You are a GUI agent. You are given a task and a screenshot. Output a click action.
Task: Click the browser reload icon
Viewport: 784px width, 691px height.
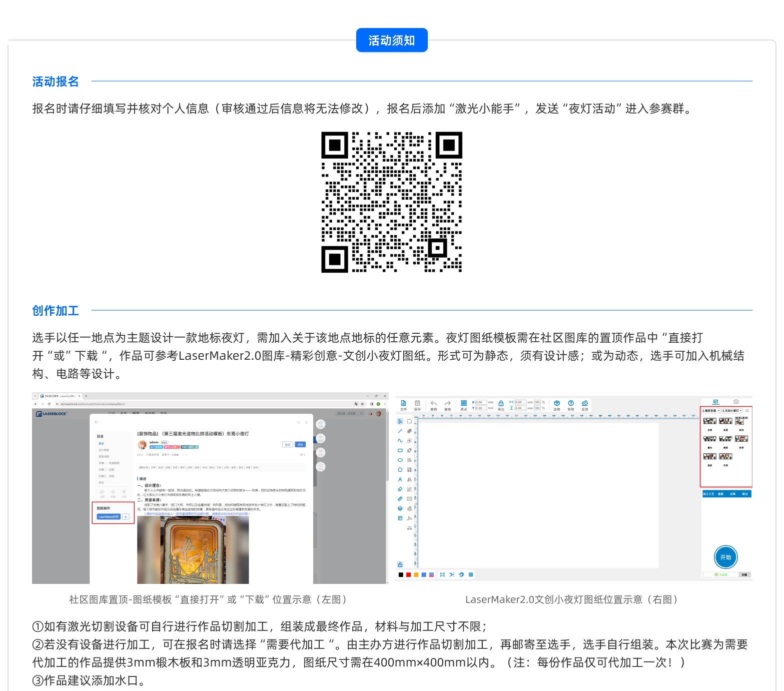[49, 404]
